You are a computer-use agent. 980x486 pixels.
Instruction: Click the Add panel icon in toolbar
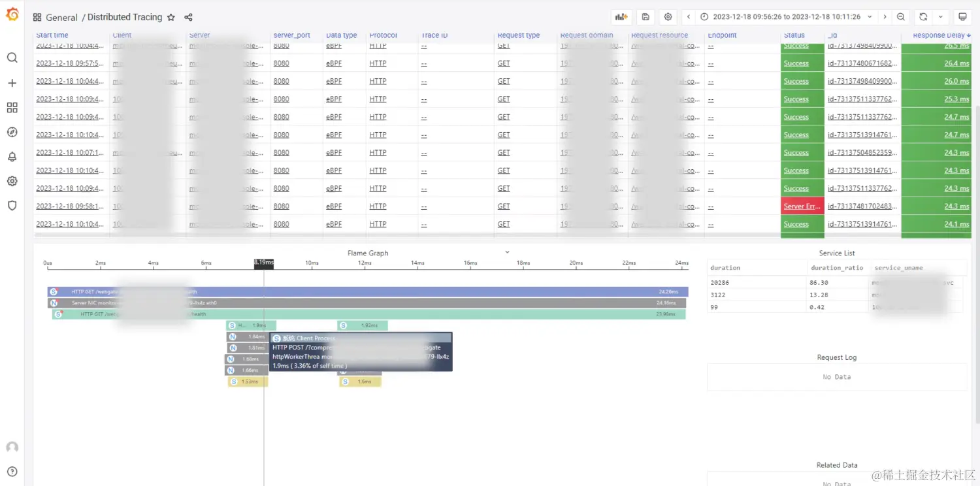[x=620, y=16]
